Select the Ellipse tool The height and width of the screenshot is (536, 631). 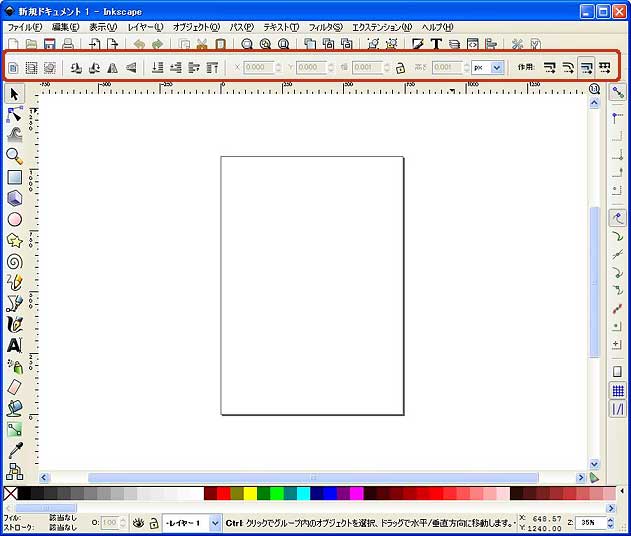coord(14,219)
